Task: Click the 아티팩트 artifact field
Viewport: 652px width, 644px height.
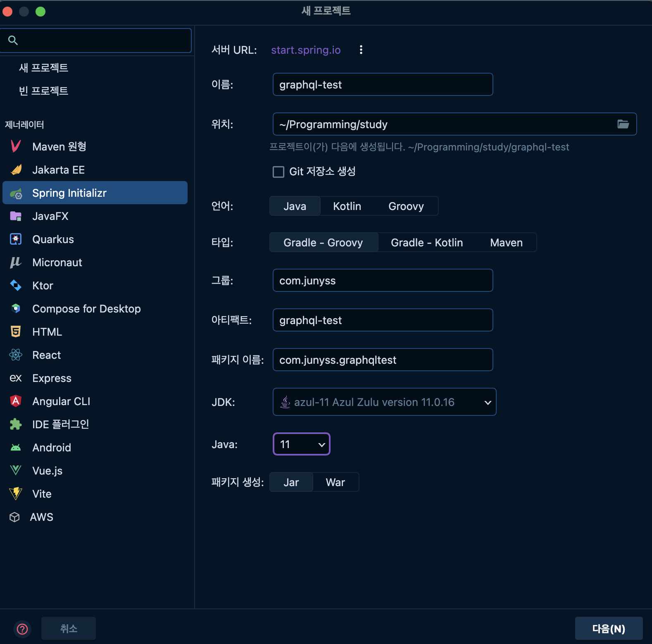Action: coord(383,320)
